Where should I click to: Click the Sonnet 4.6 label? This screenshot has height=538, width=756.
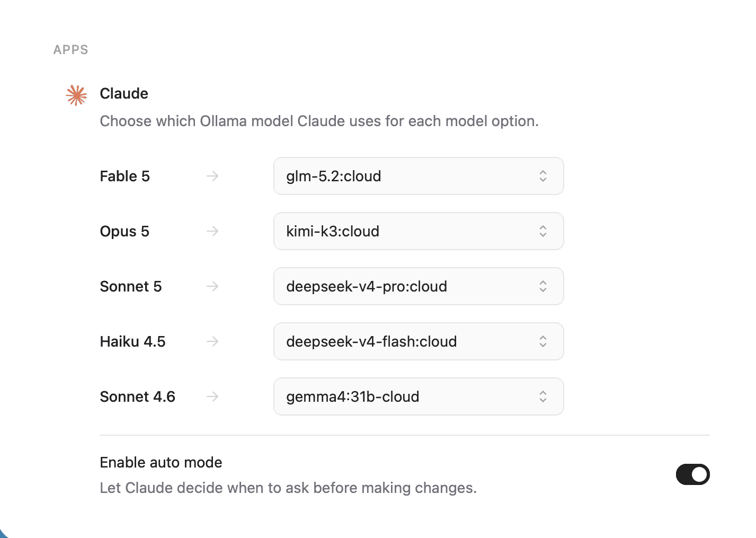(138, 397)
